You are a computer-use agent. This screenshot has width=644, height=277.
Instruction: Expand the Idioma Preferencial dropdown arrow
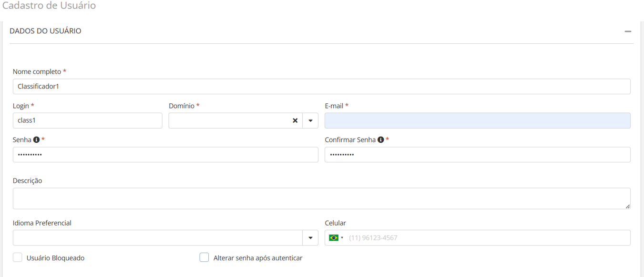click(310, 238)
